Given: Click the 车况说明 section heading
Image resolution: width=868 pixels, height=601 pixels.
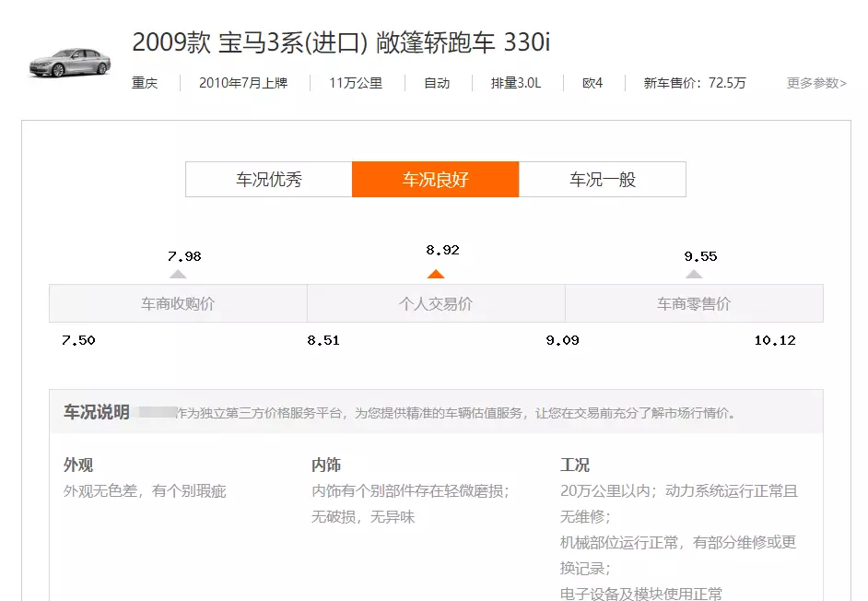Looking at the screenshot, I should 97,412.
